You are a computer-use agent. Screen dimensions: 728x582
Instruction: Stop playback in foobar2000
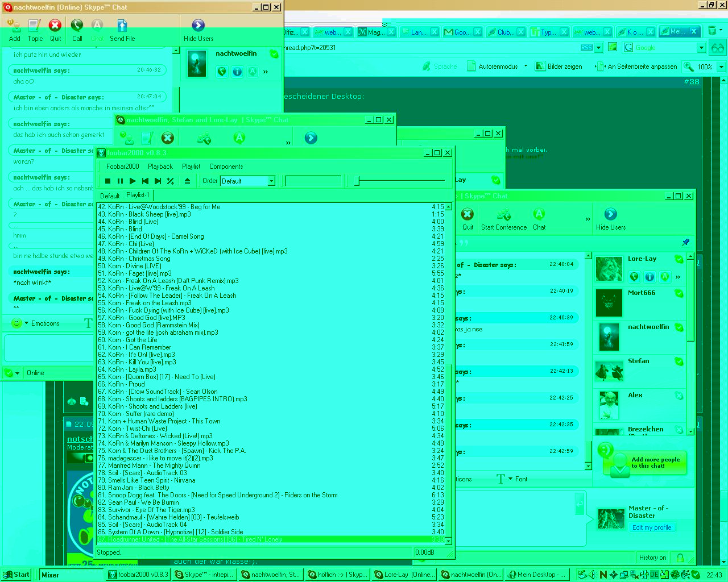pyautogui.click(x=107, y=181)
